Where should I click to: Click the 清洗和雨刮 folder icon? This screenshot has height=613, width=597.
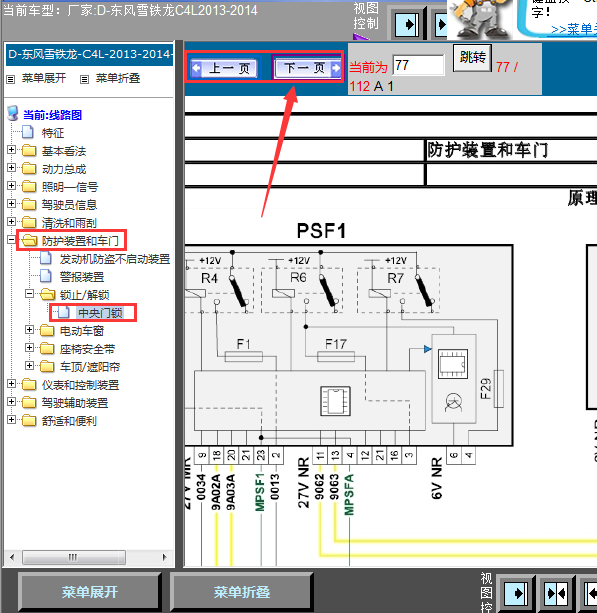pos(29,222)
